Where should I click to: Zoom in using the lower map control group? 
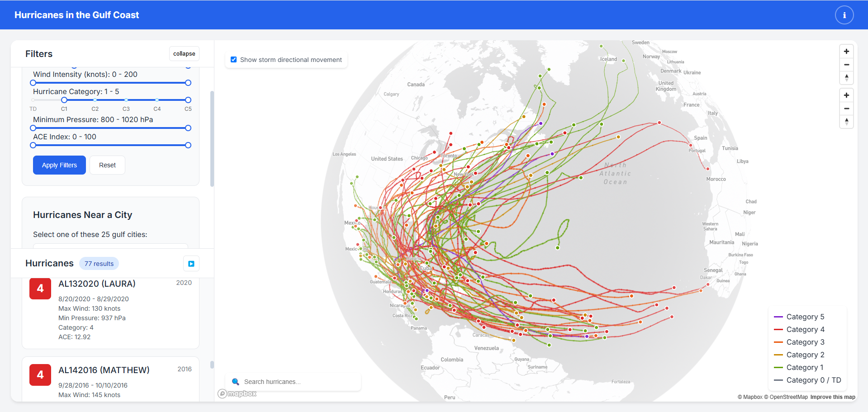pyautogui.click(x=846, y=95)
